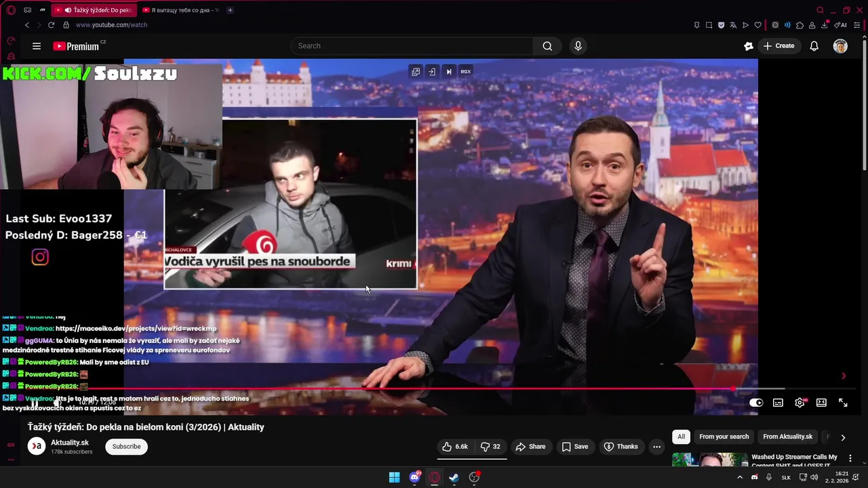Image resolution: width=868 pixels, height=488 pixels.
Task: Show more chips with right chevron
Action: [x=843, y=437]
